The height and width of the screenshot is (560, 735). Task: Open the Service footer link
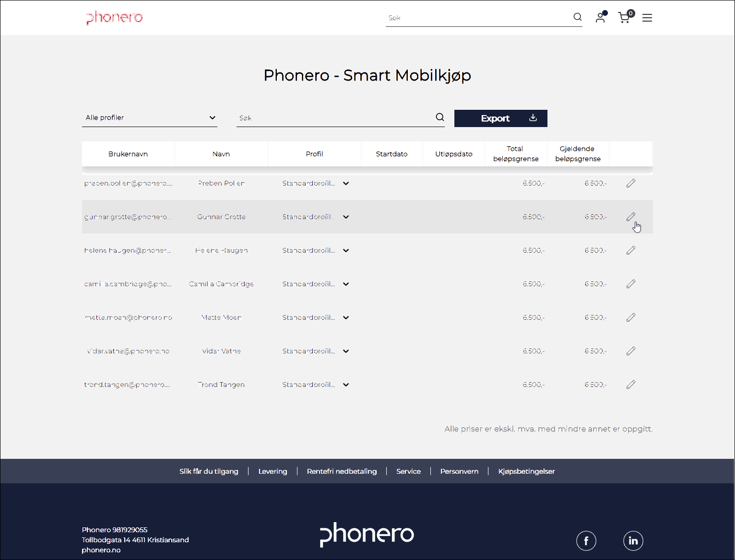pos(409,471)
